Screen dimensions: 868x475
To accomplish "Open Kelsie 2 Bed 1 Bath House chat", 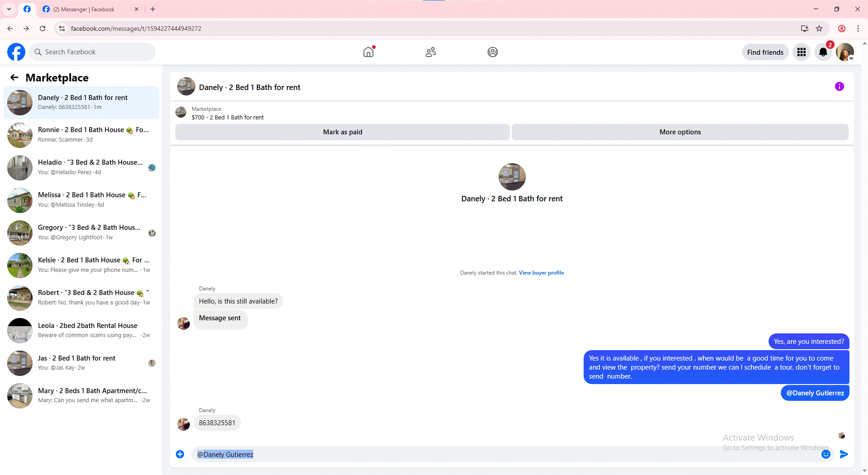I will click(x=81, y=265).
